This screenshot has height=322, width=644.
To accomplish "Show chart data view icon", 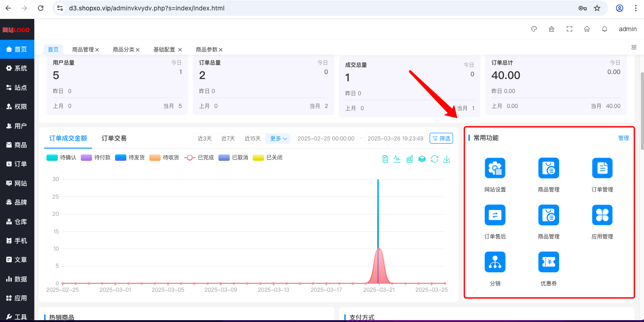I will [385, 159].
